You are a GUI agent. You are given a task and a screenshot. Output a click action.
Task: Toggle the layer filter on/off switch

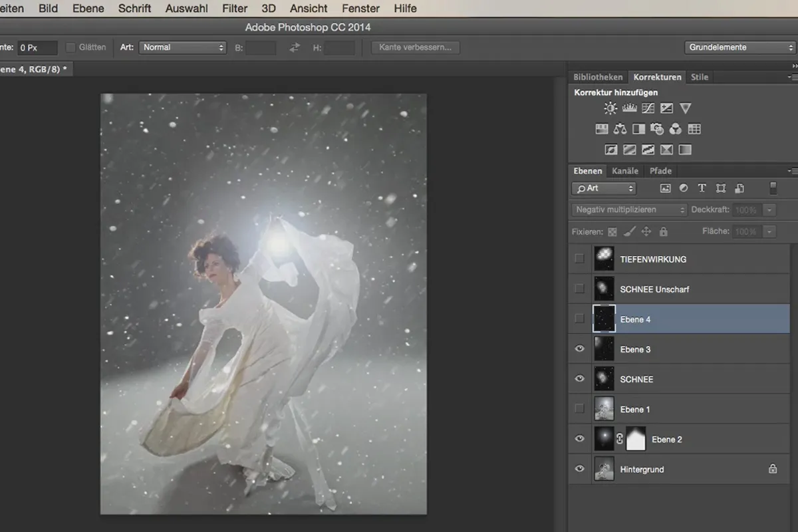(773, 188)
